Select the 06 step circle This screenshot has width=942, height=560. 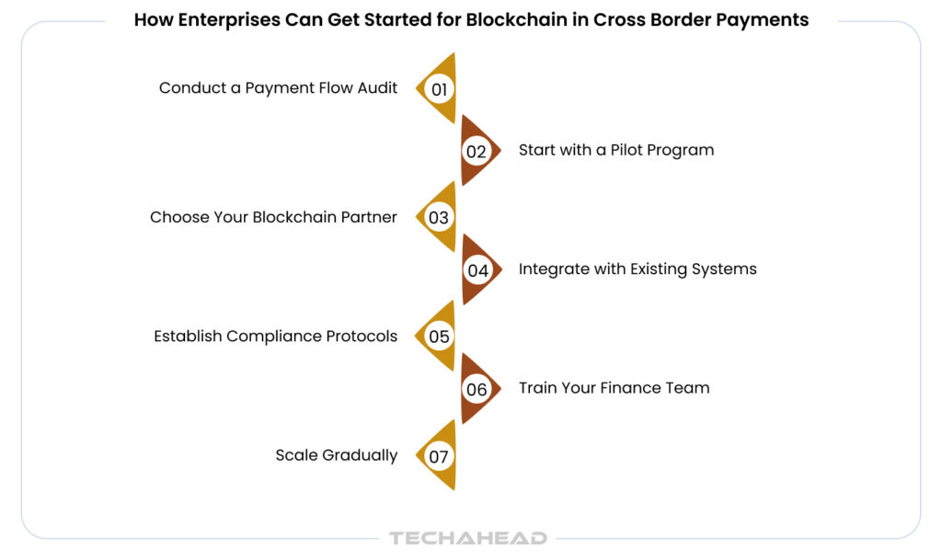pyautogui.click(x=477, y=389)
